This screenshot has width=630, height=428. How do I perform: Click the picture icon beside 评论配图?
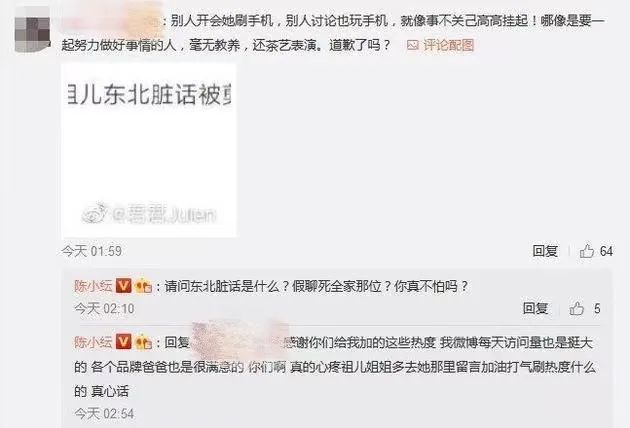coord(413,45)
